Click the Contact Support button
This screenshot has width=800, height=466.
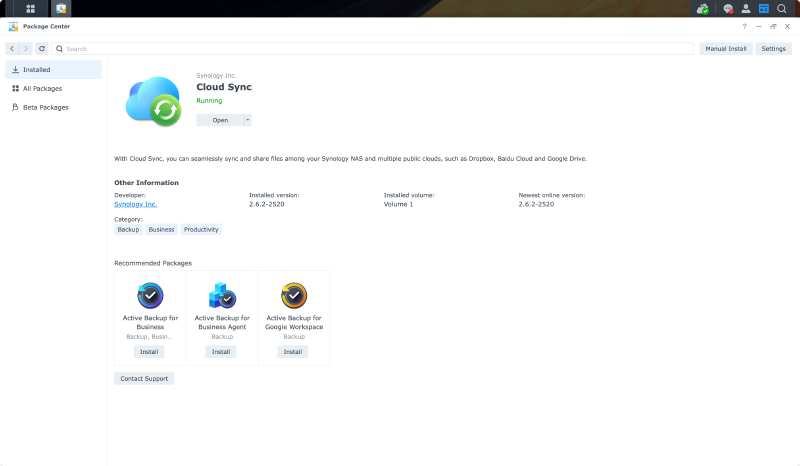point(144,379)
